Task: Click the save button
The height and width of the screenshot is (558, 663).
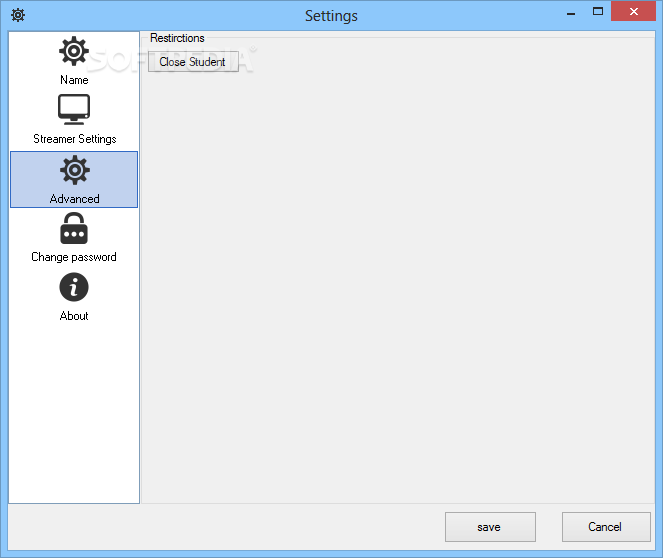Action: pos(490,527)
